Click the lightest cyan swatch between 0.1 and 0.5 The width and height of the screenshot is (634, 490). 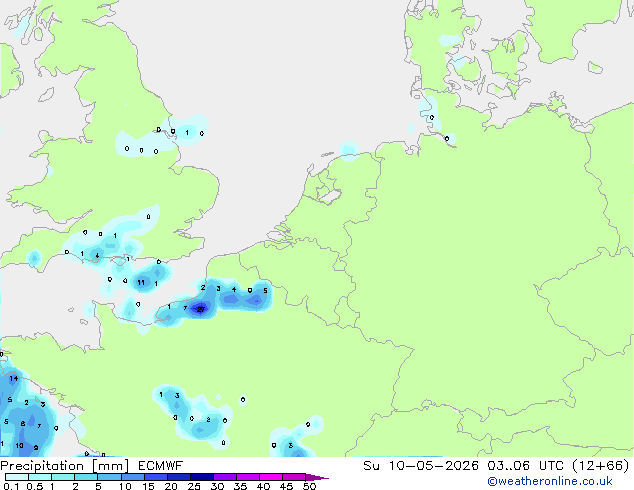(17, 477)
